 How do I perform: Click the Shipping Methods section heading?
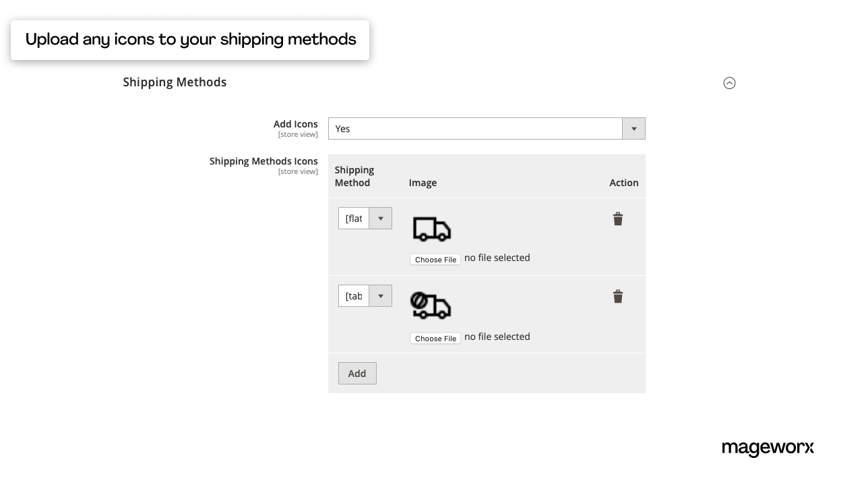pyautogui.click(x=175, y=82)
